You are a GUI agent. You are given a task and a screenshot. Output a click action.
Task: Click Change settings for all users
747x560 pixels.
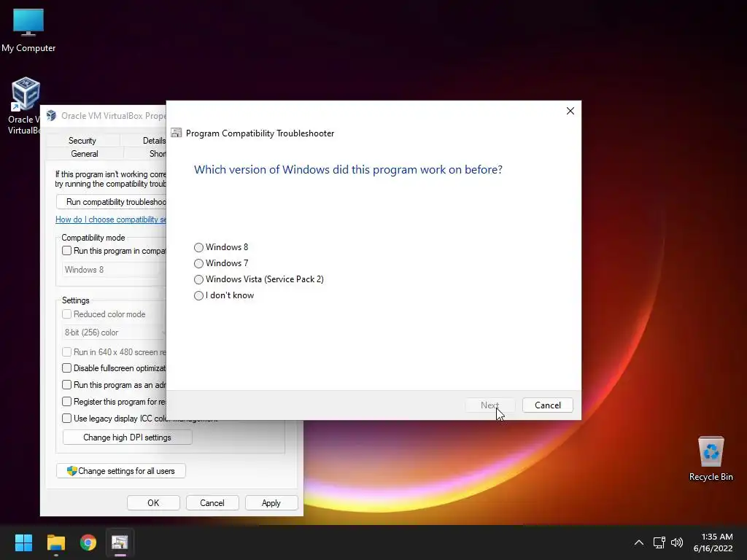tap(121, 471)
